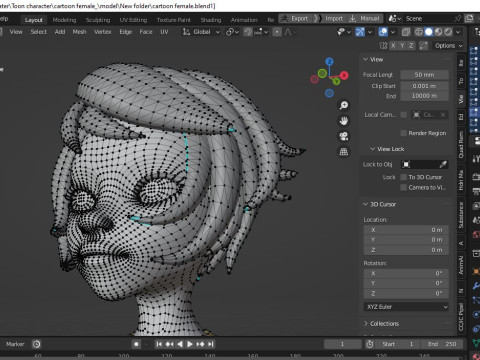Collapse the View panel
Screen dimensions: 480x360
click(366, 59)
